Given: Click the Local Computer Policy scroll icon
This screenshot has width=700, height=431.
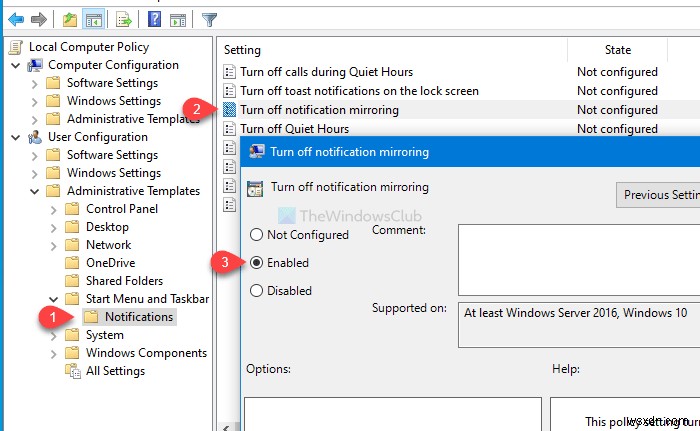Looking at the screenshot, I should point(16,47).
